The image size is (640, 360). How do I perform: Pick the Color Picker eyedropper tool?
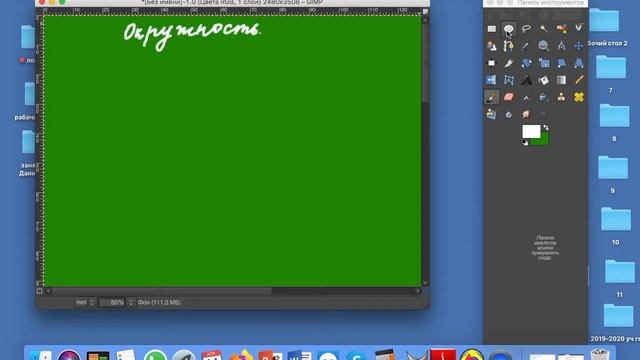click(x=526, y=46)
